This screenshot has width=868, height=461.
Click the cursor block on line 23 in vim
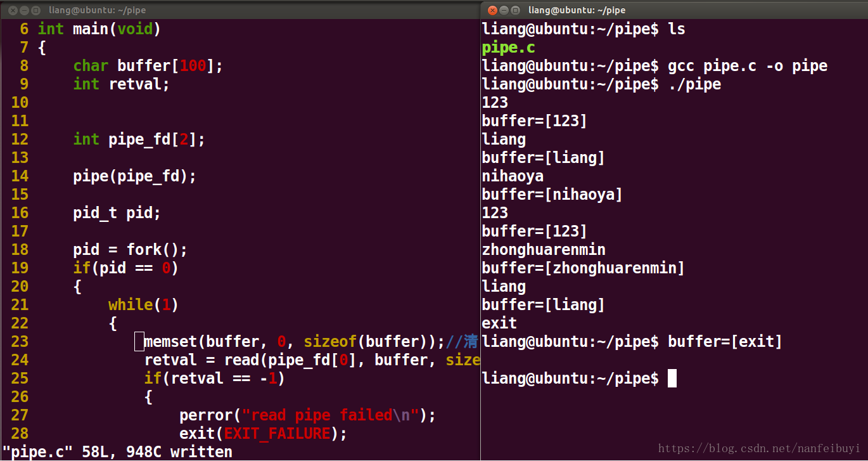click(139, 341)
